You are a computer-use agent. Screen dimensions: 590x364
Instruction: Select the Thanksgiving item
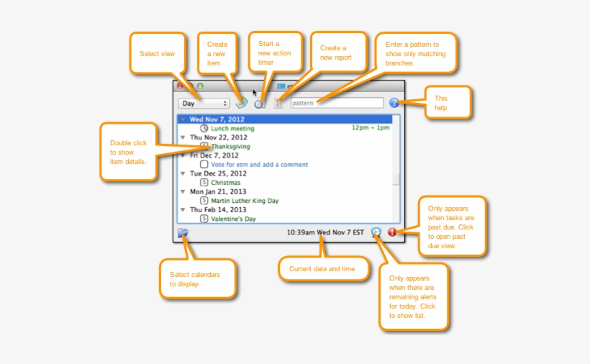[x=230, y=147]
